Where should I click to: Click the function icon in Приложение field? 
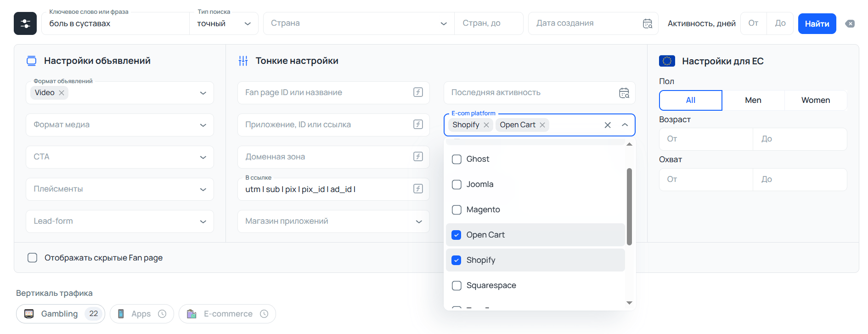418,125
